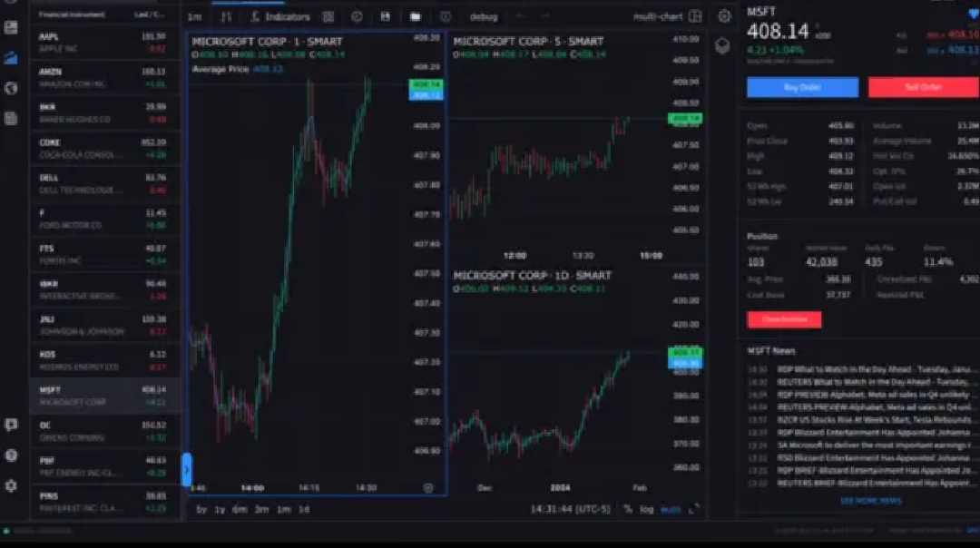
Task: Open the help icon in left sidebar
Action: coord(11,455)
